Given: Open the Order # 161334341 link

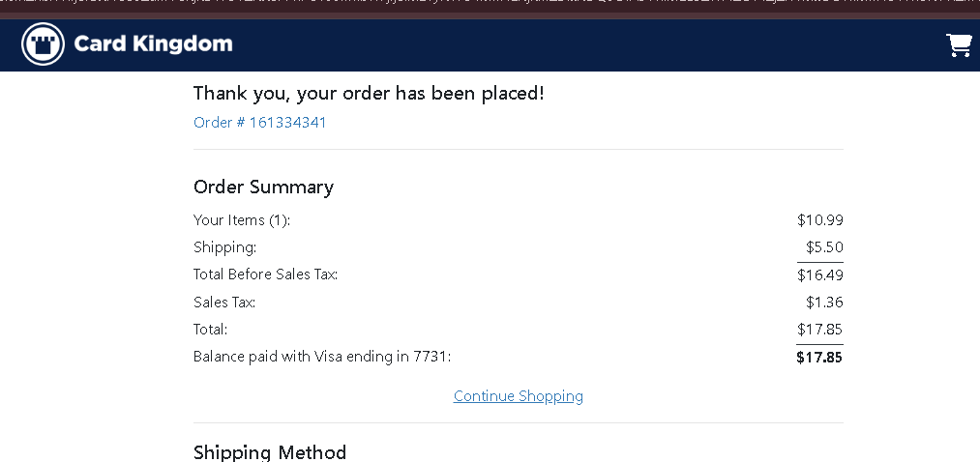Looking at the screenshot, I should point(259,123).
